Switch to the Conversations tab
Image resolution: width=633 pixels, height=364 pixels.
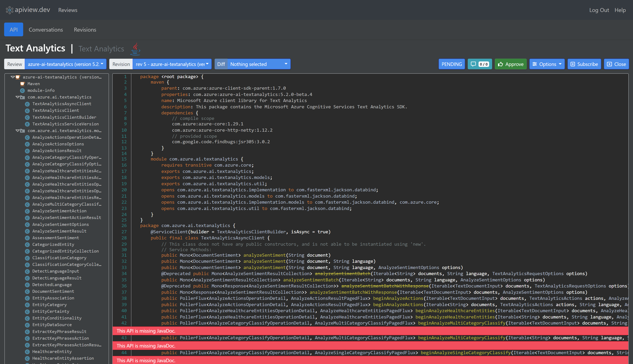click(46, 29)
